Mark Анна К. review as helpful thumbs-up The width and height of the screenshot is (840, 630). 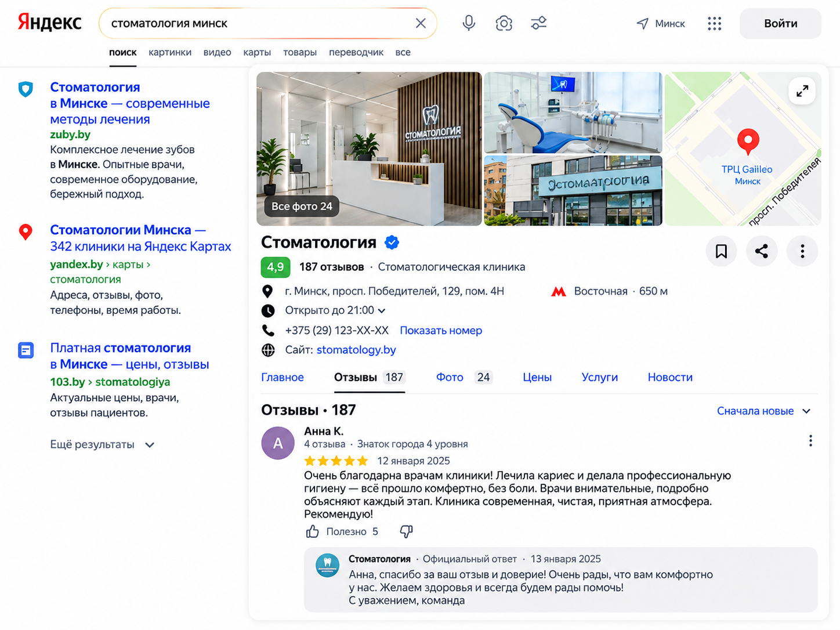tap(313, 531)
